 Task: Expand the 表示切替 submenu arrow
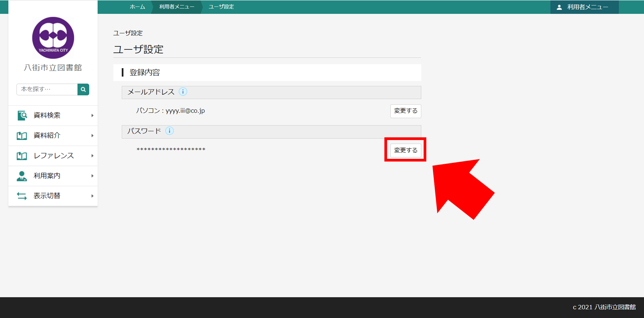tap(92, 196)
